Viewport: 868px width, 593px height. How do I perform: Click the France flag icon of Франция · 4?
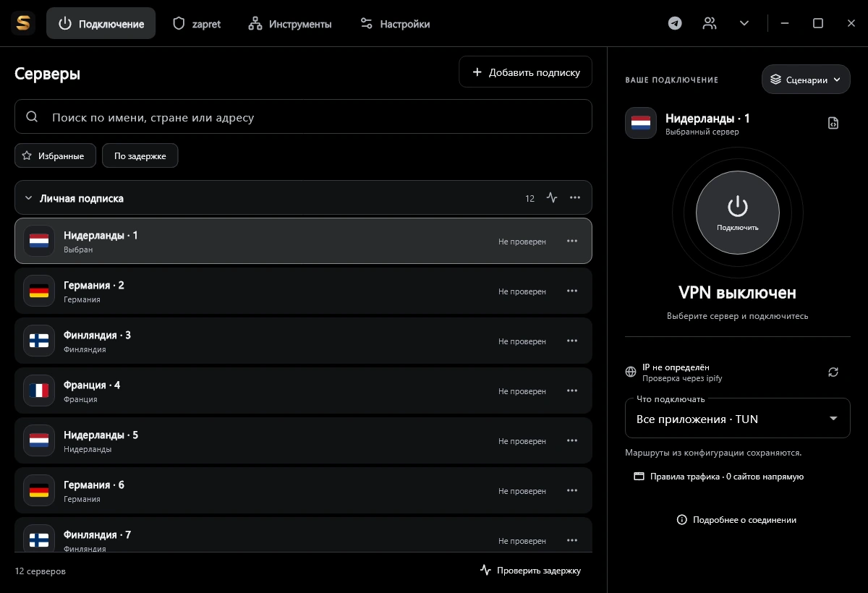coord(39,391)
